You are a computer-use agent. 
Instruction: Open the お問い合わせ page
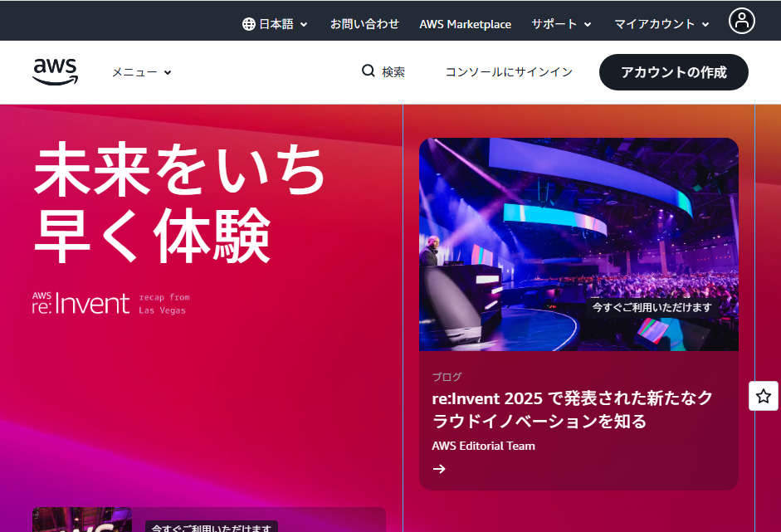(x=364, y=24)
